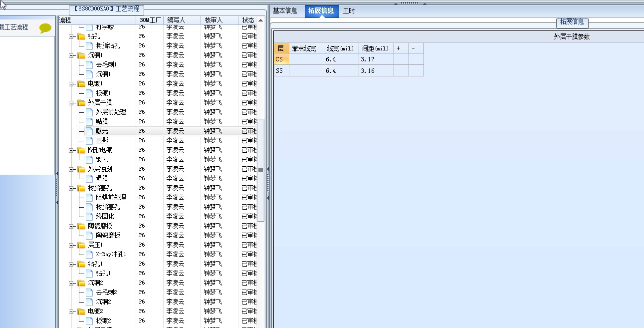Click the 间距(mil) column header
Viewport: 644px width, 328px height.
376,48
